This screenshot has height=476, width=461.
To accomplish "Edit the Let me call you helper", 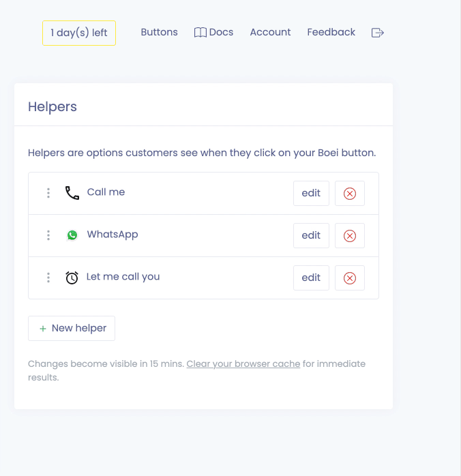I will pyautogui.click(x=311, y=278).
